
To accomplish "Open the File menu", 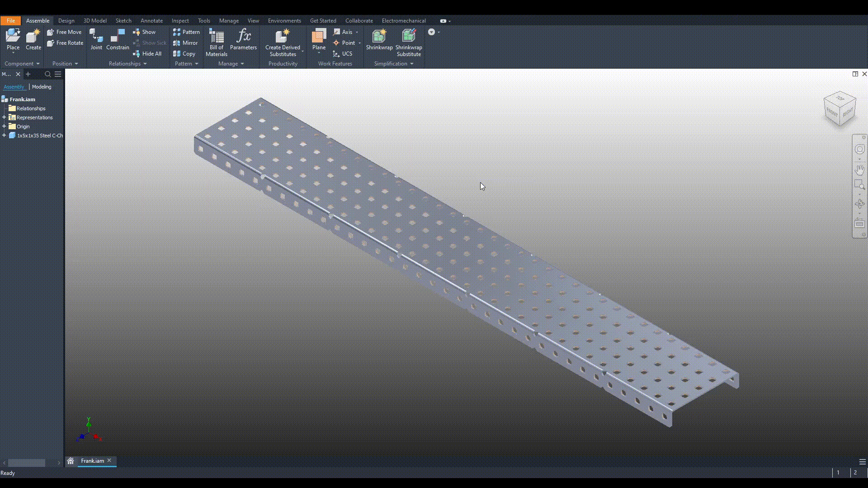I will click(11, 21).
